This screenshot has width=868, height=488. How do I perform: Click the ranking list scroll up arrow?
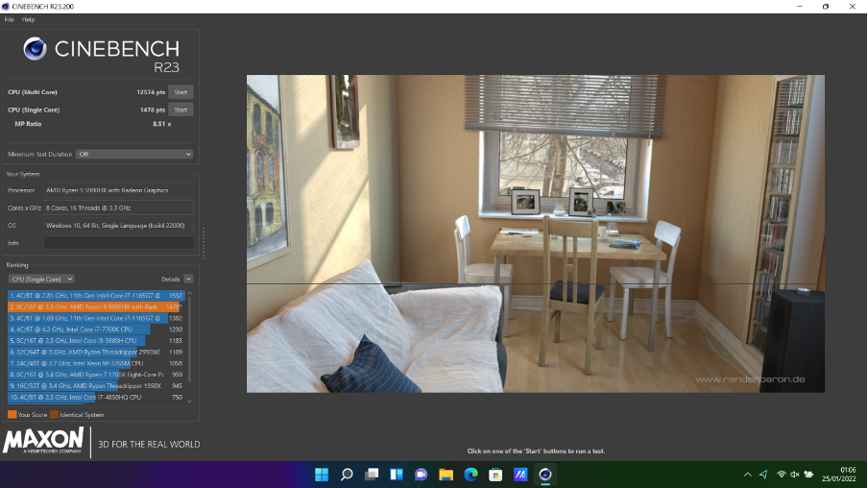189,294
